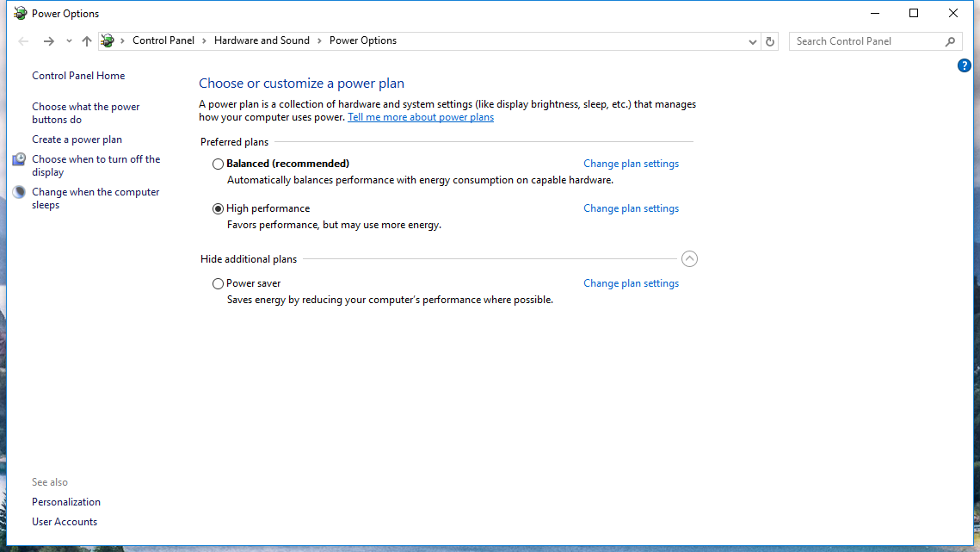Click the search magnifier icon
The image size is (980, 552).
coord(950,41)
